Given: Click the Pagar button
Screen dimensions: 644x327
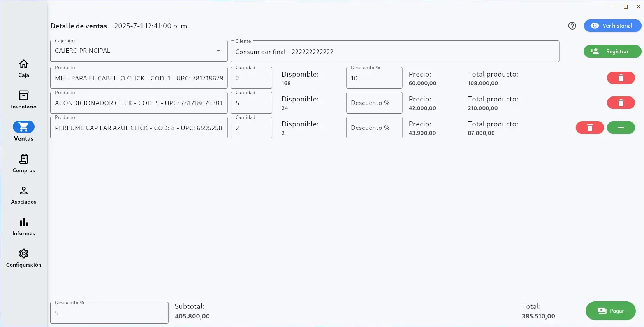Looking at the screenshot, I should pyautogui.click(x=611, y=311).
